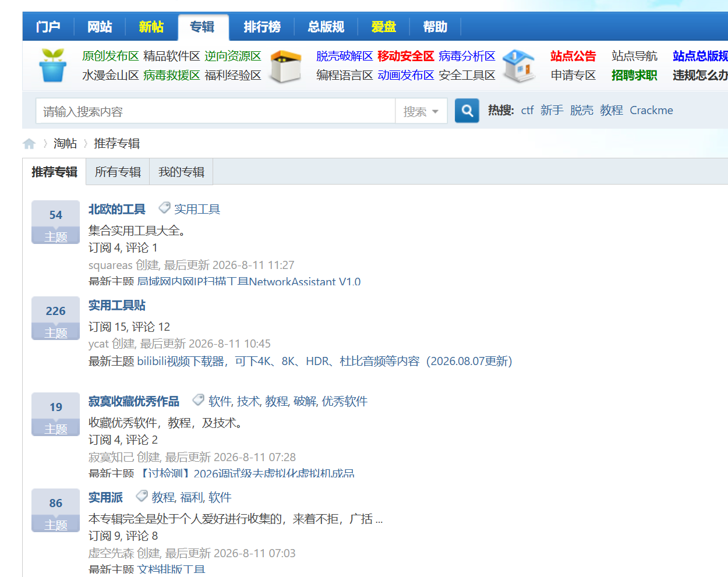The image size is (728, 577).
Task: Click hot search term 教程
Action: tap(612, 110)
